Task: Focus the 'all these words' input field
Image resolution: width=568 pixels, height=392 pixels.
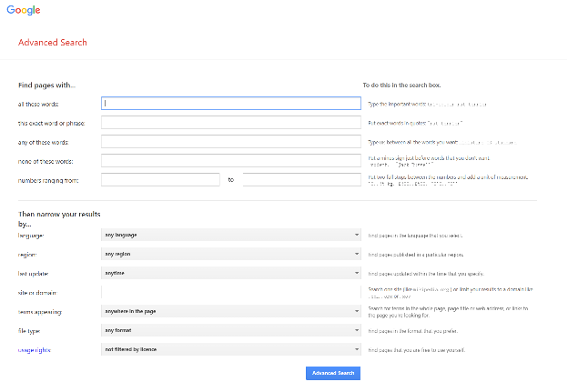Action: [231, 103]
